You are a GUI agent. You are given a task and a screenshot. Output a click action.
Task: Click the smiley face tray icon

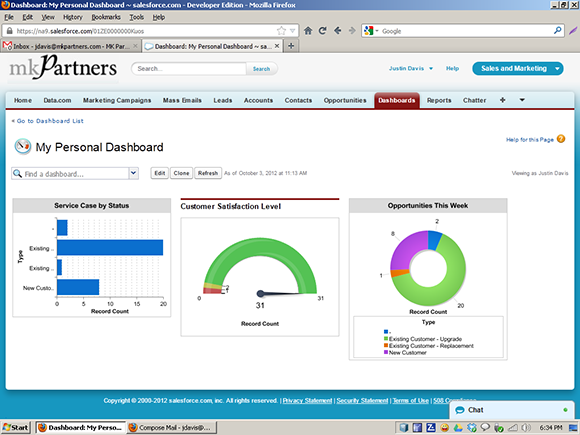pyautogui.click(x=445, y=428)
